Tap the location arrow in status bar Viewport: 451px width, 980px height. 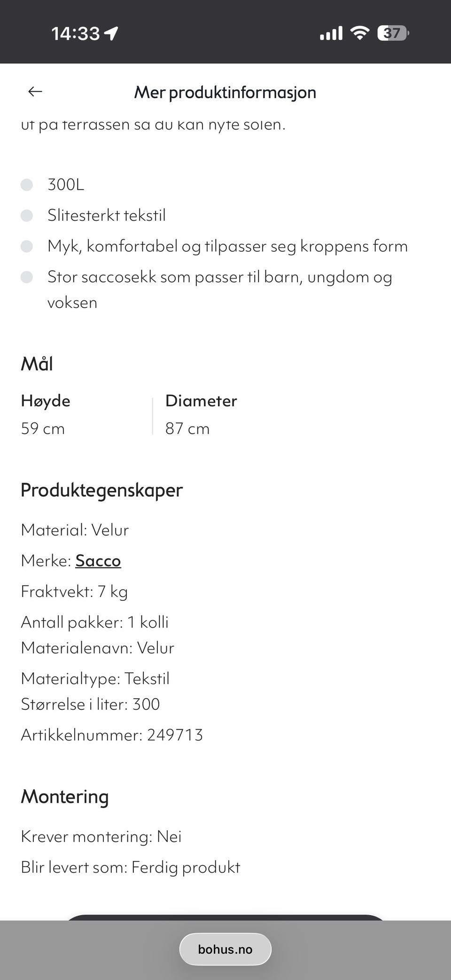click(x=111, y=33)
